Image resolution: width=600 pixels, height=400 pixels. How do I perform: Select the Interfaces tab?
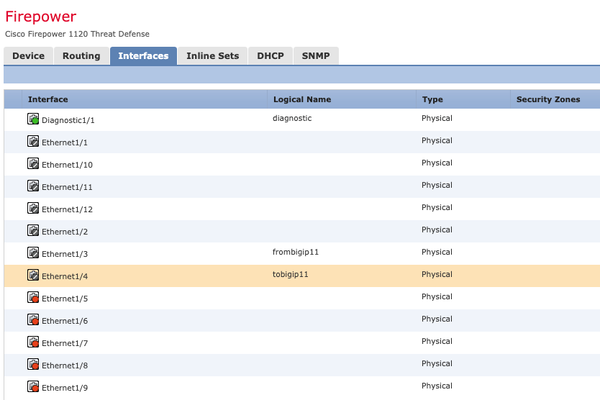tap(143, 56)
